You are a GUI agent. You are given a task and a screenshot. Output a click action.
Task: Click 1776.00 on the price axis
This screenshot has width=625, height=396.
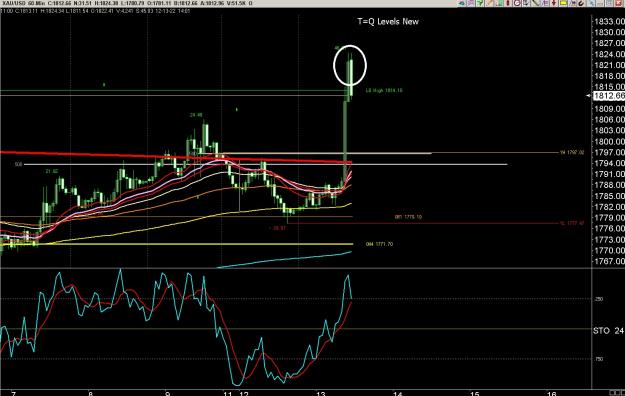[x=609, y=229]
